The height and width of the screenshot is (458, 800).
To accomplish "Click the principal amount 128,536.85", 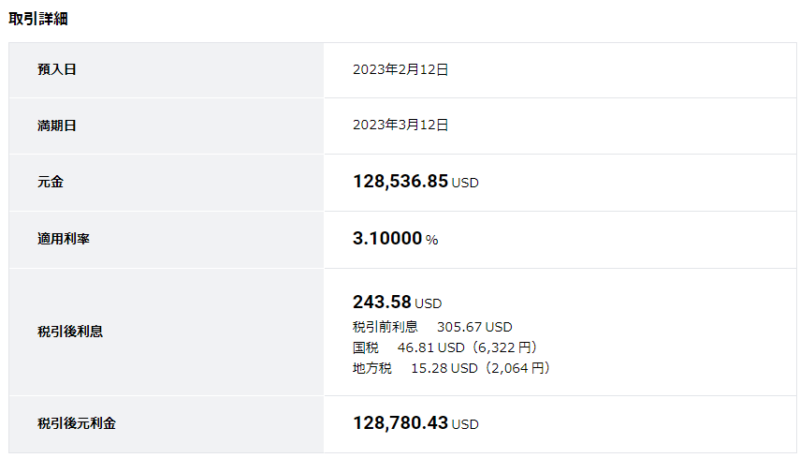I will 400,182.
